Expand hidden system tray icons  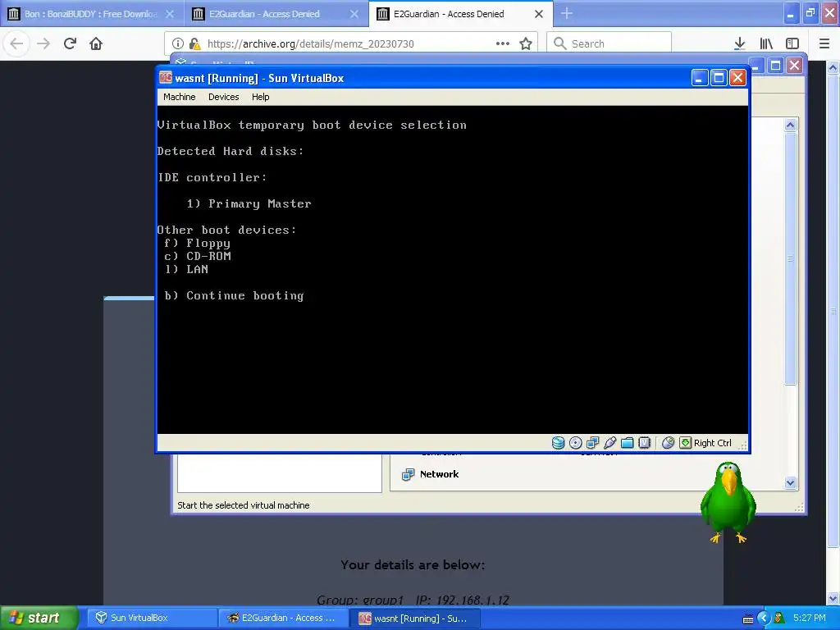pos(764,619)
